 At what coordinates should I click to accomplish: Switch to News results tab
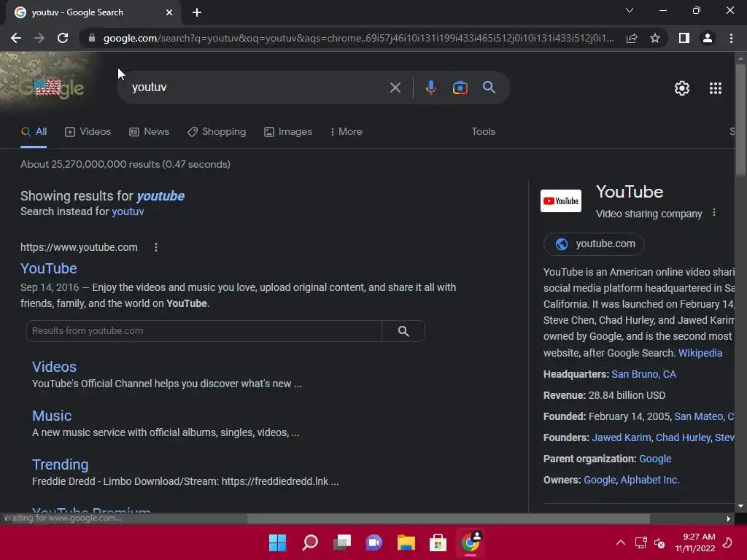pyautogui.click(x=149, y=132)
